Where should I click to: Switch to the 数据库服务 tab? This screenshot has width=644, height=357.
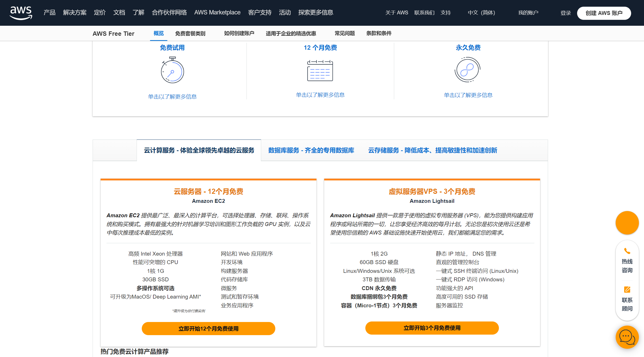click(311, 150)
